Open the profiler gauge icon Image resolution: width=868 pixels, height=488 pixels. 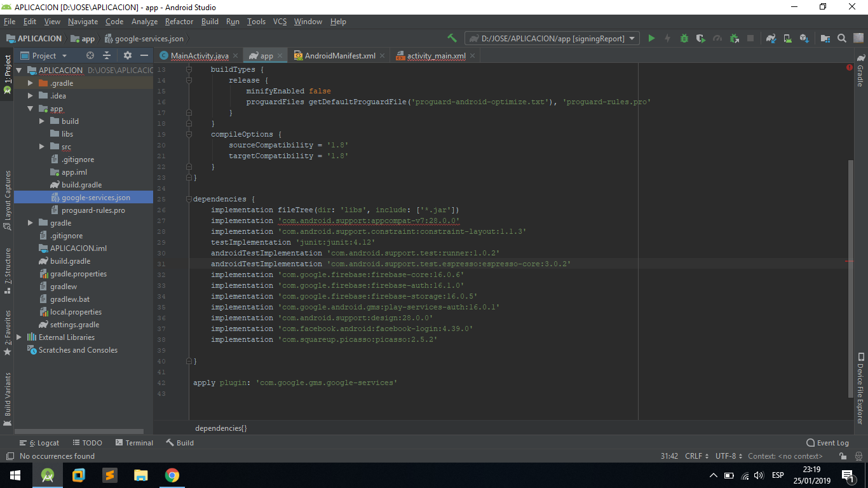click(717, 38)
